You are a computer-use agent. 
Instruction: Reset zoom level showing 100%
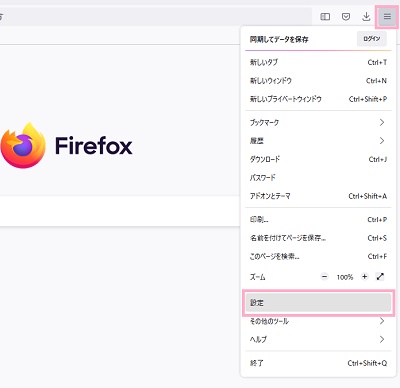pos(345,277)
